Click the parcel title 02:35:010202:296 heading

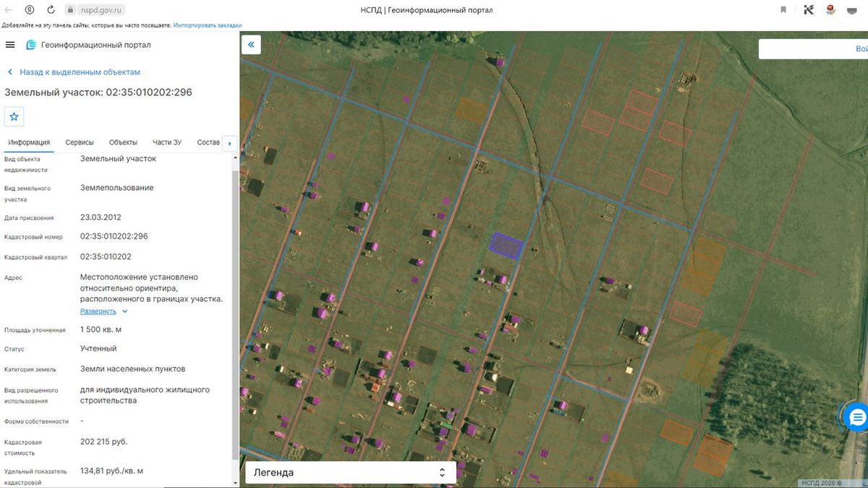pyautogui.click(x=98, y=93)
